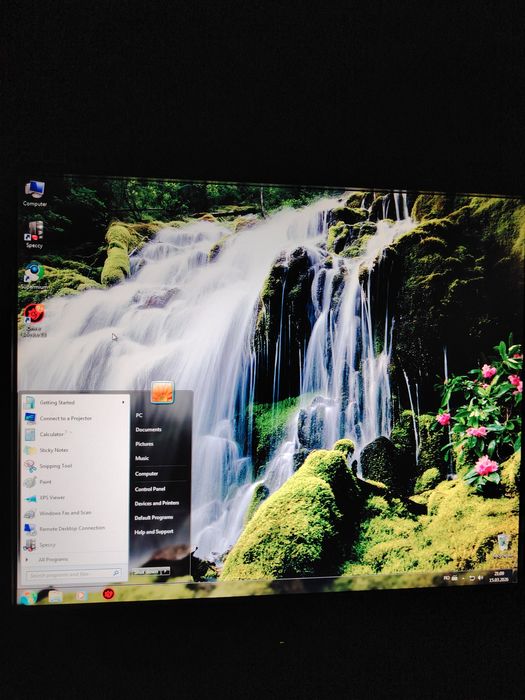Open PC user folder in Start menu
The image size is (525, 700).
(x=139, y=415)
